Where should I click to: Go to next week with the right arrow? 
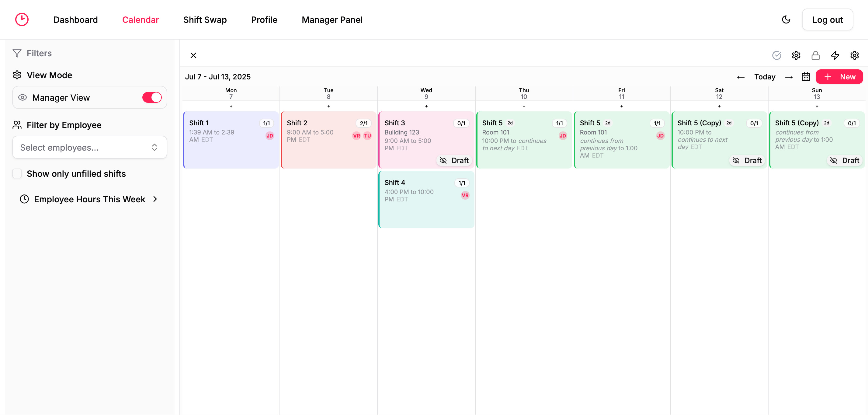[789, 77]
